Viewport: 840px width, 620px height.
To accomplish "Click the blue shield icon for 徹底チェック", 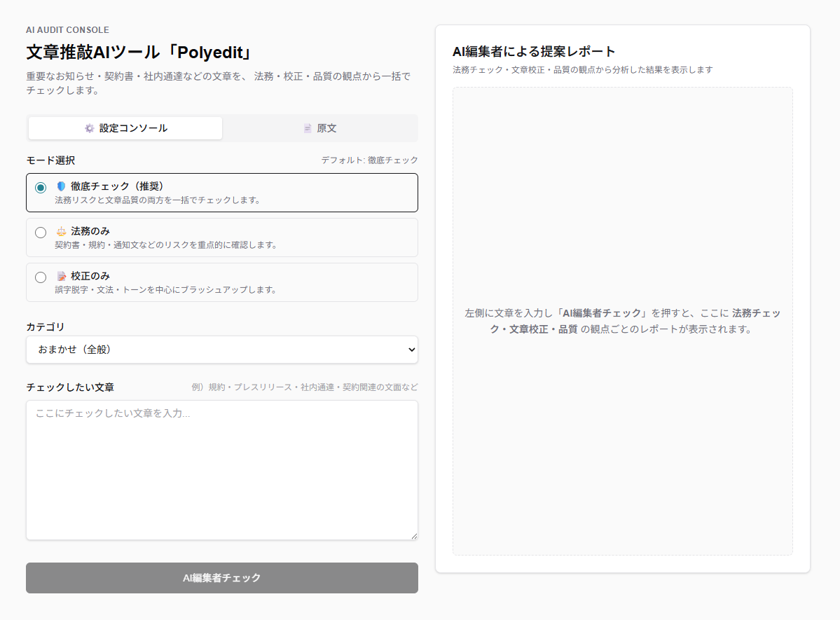I will [x=61, y=186].
